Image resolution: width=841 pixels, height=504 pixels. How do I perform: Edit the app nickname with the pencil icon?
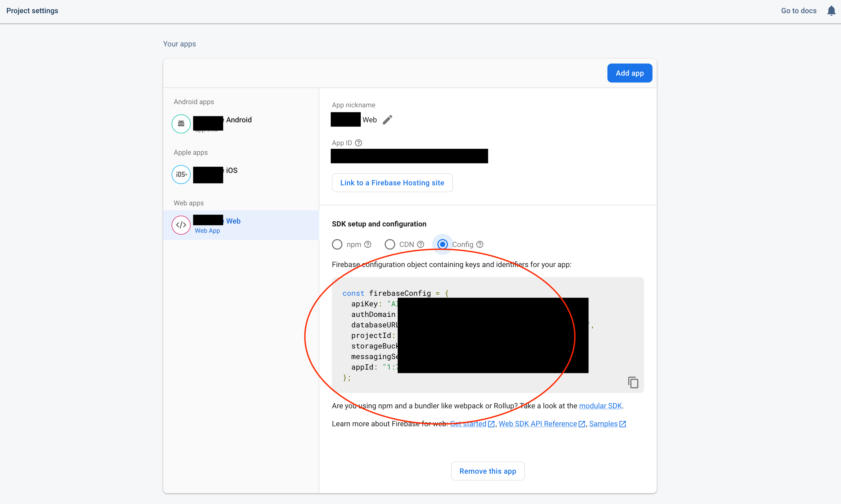[x=388, y=120]
